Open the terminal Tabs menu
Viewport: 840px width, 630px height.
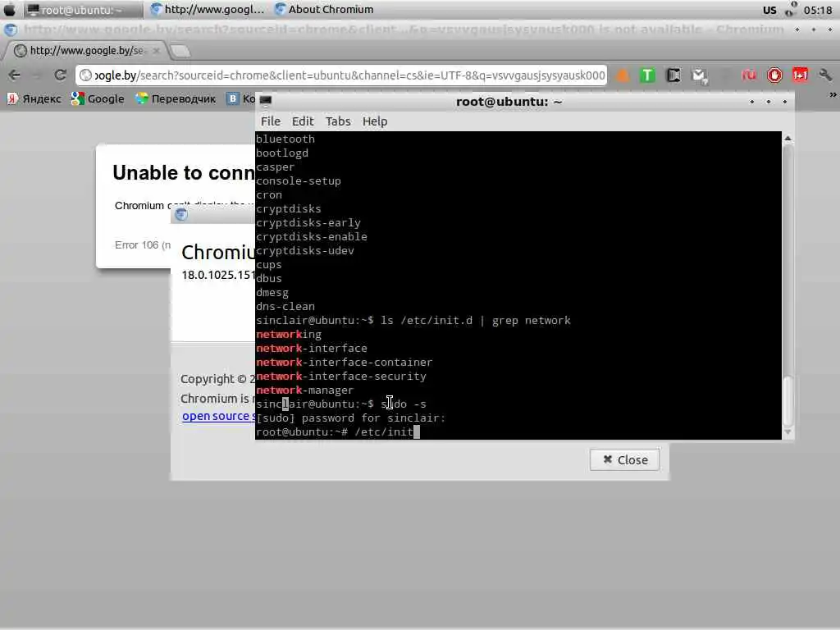coord(338,121)
